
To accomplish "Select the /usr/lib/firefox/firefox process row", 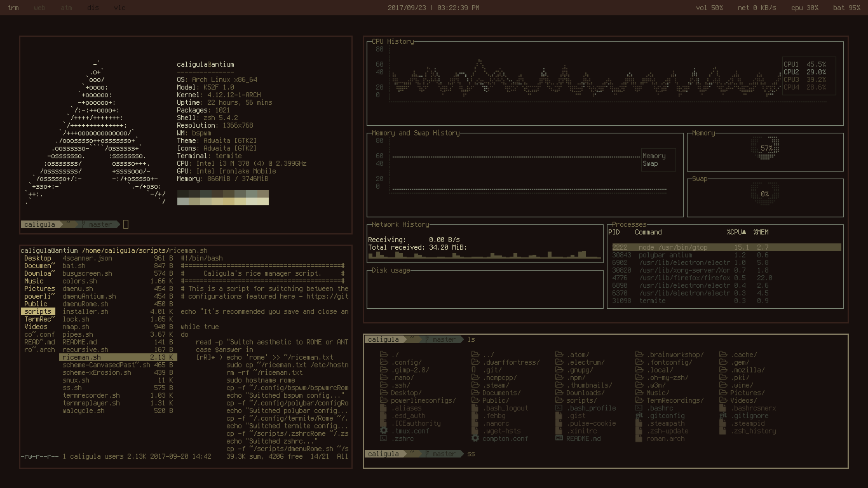I will (x=726, y=278).
